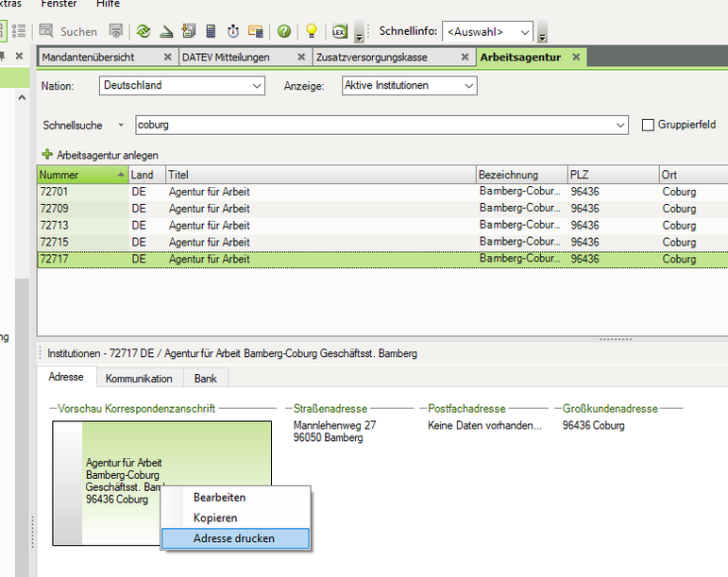This screenshot has height=577, width=728.
Task: Toggle the Gruppierfeld checkbox
Action: [x=648, y=125]
